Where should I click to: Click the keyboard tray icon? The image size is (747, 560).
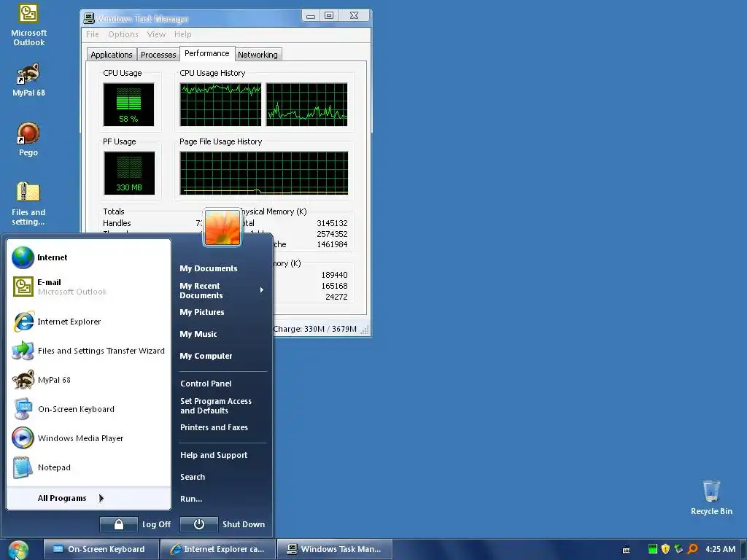pos(627,550)
